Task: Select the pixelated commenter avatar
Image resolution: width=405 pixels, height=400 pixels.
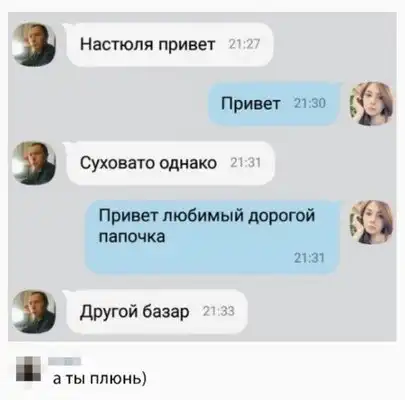Action: tap(28, 369)
